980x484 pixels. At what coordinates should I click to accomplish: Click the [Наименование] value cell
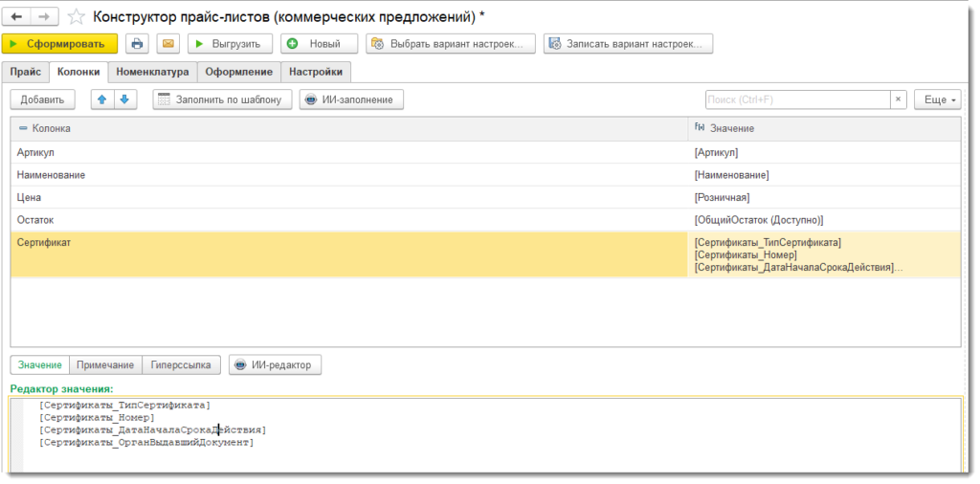[x=824, y=175]
